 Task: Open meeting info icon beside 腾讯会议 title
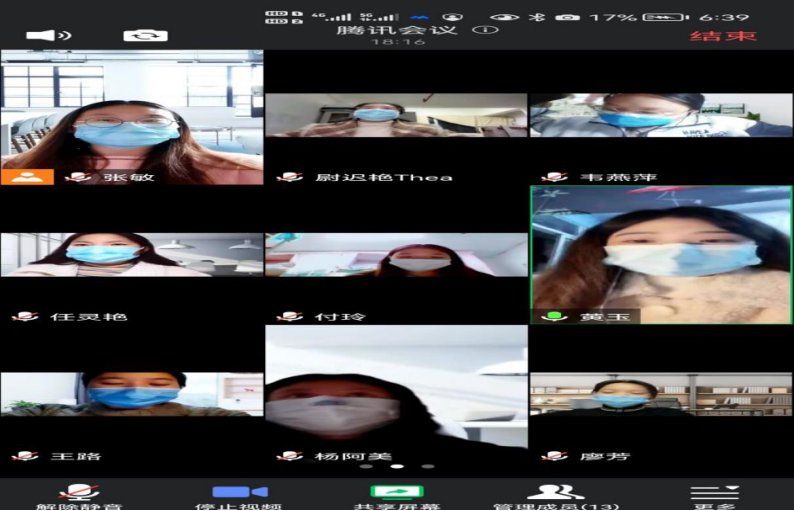click(x=485, y=29)
